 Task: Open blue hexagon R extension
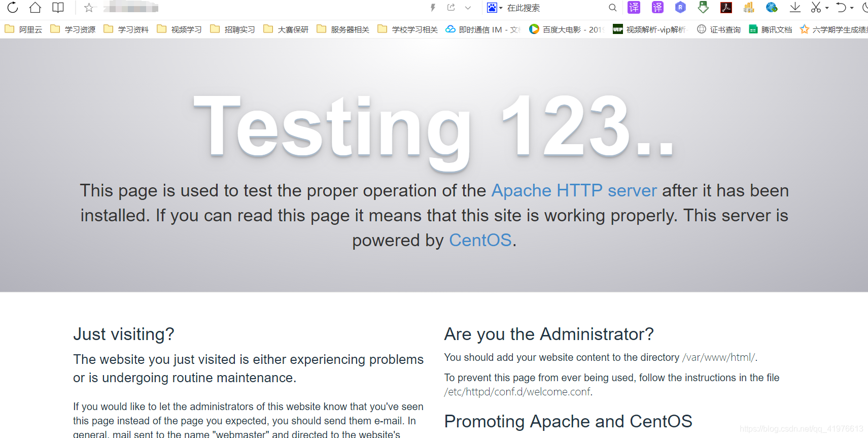click(x=680, y=8)
